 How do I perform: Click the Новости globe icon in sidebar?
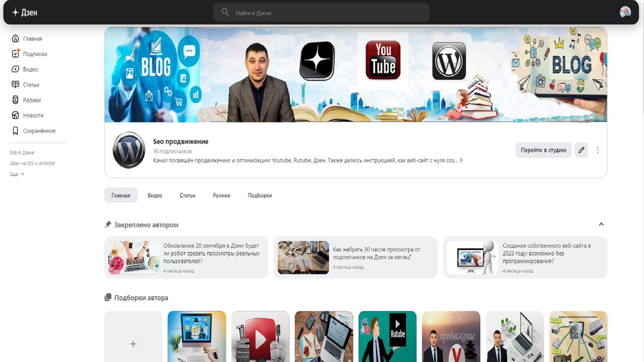[x=15, y=115]
